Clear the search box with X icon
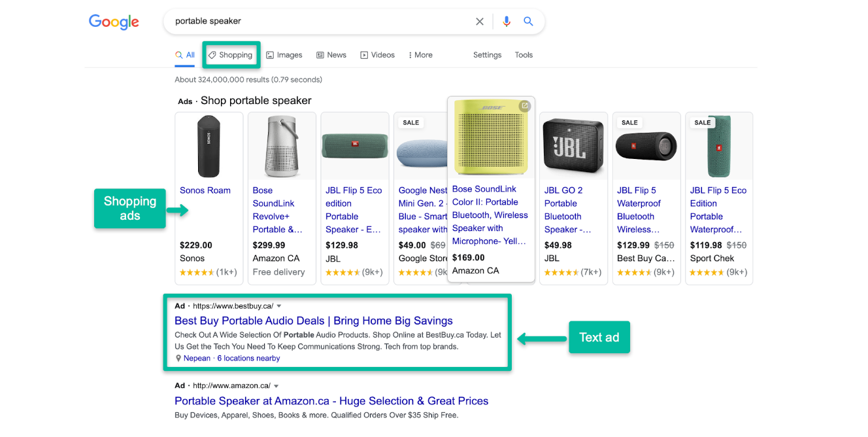868x437 pixels. pyautogui.click(x=480, y=22)
